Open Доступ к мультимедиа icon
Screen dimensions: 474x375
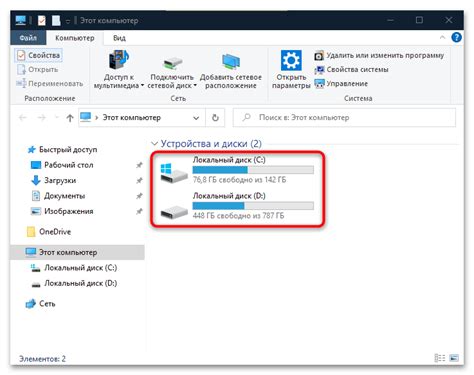[x=119, y=59]
